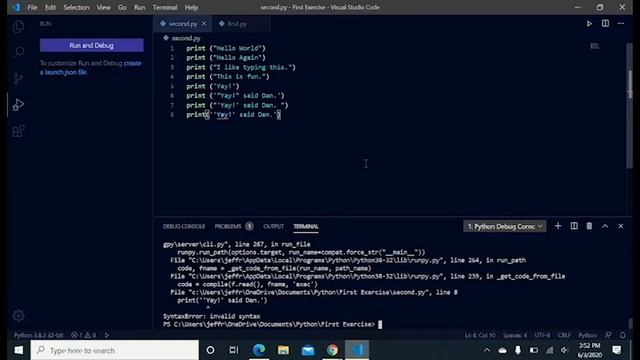Open editor More Actions ellipsis
Screen dimensions: 640x360
(x=621, y=24)
